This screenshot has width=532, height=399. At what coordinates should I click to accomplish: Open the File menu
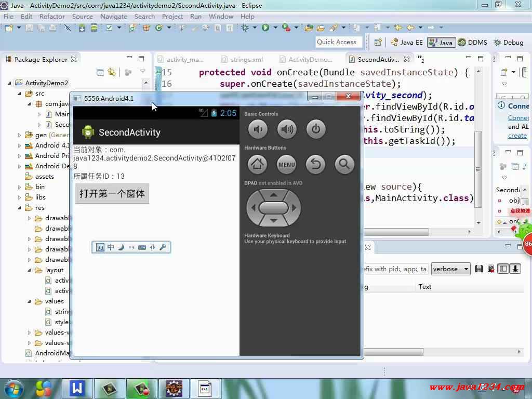coord(8,16)
